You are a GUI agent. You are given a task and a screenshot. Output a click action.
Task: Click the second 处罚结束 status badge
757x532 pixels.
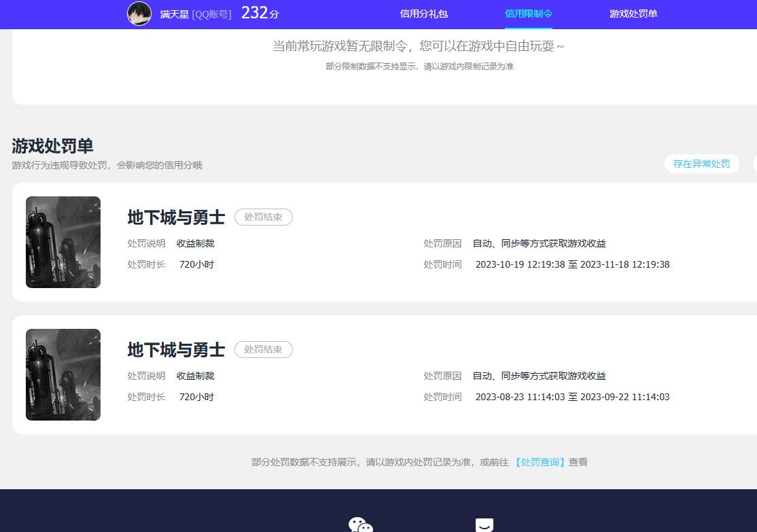[x=263, y=349]
